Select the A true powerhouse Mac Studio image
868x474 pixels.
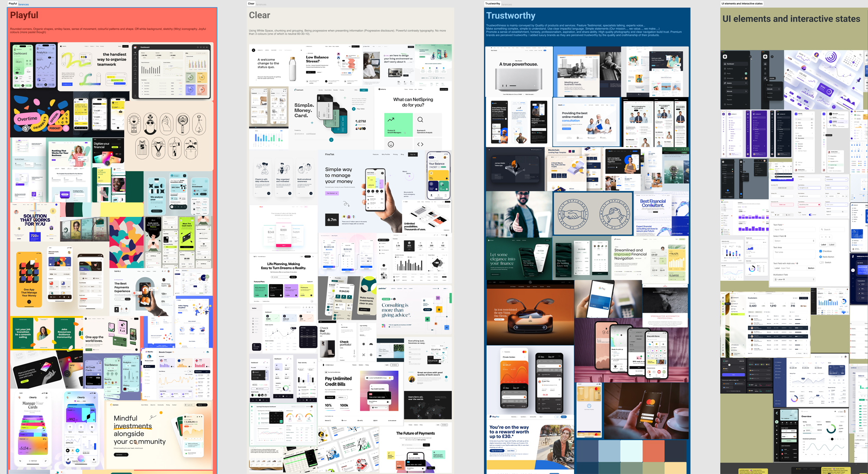(519, 72)
